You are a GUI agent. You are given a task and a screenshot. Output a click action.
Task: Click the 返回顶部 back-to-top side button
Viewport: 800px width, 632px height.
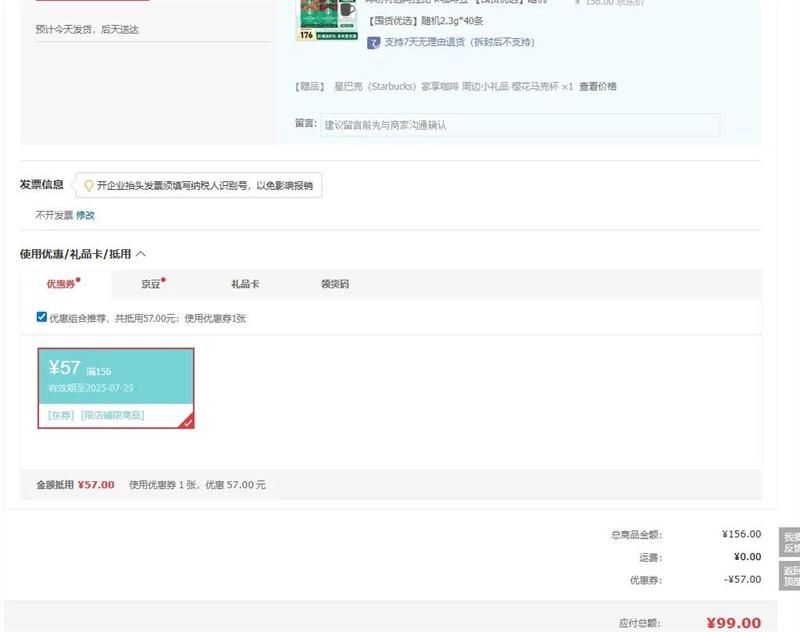coord(790,576)
